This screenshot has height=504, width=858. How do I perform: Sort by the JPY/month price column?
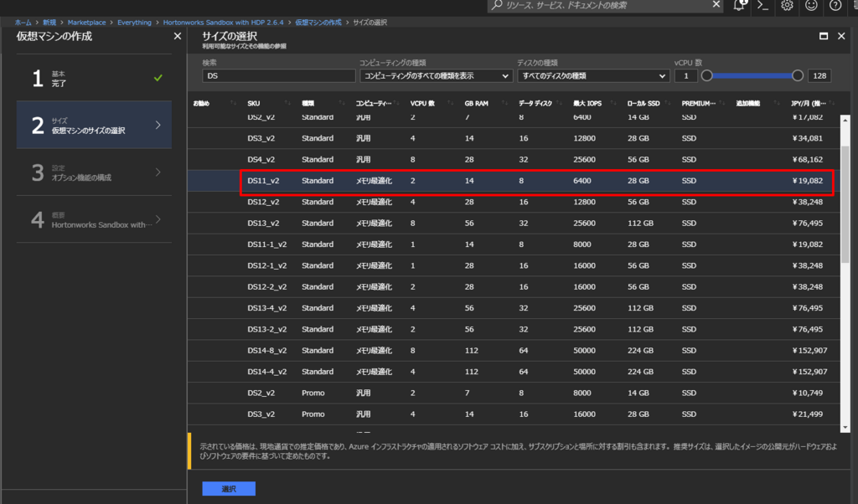point(809,103)
